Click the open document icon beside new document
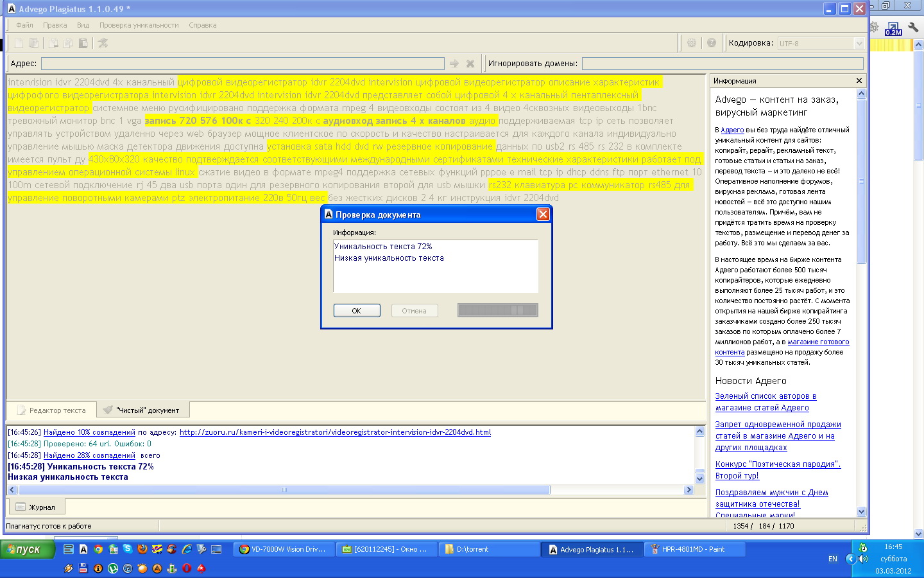The image size is (924, 578). 33,43
